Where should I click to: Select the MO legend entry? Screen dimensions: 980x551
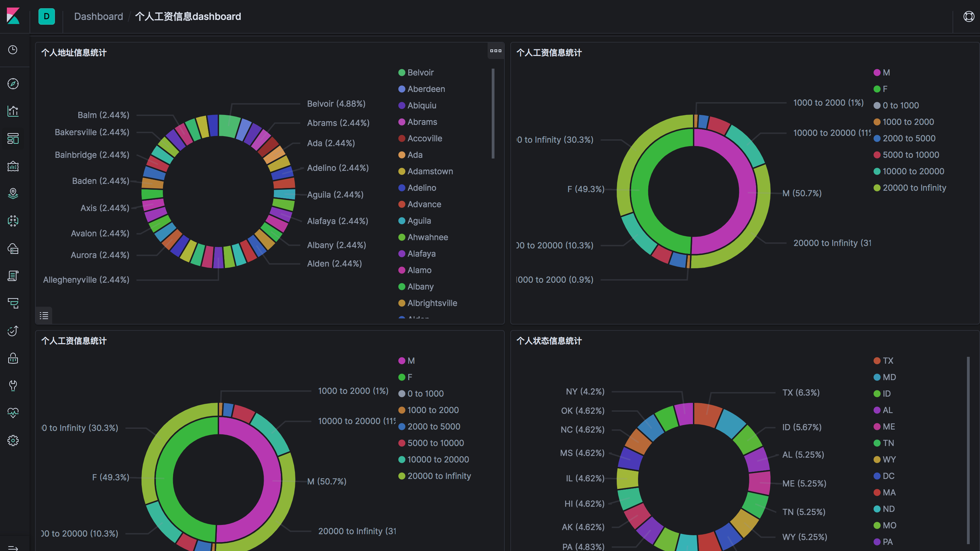pos(885,526)
